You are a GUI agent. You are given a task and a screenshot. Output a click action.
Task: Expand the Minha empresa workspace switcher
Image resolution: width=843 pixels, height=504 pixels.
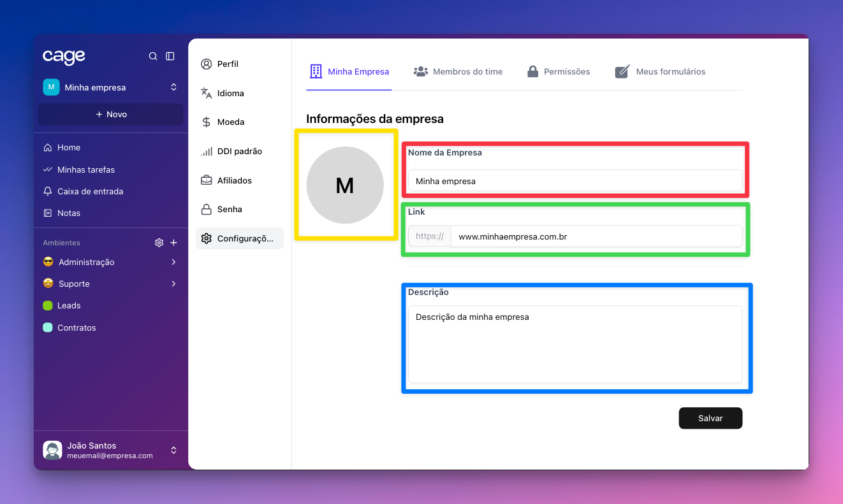173,87
